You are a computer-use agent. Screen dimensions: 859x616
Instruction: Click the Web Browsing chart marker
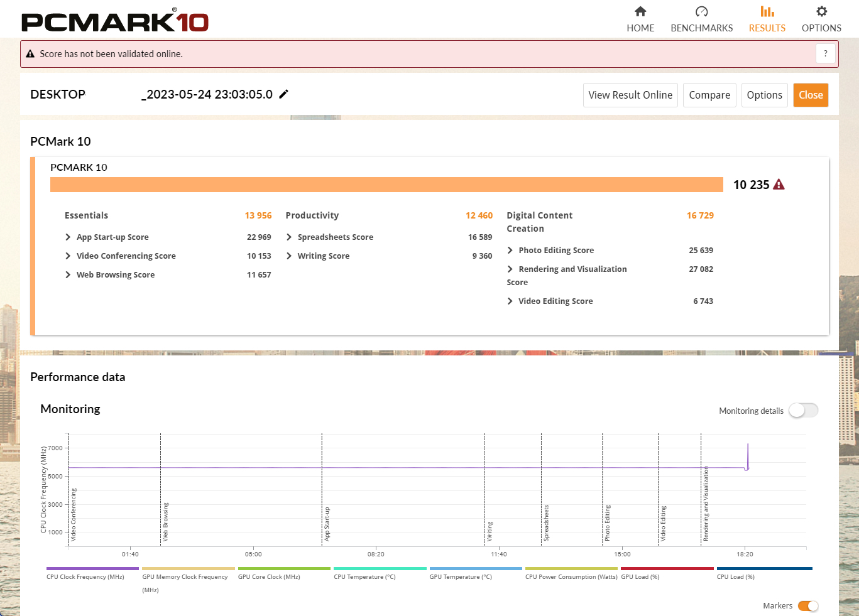pos(165,522)
